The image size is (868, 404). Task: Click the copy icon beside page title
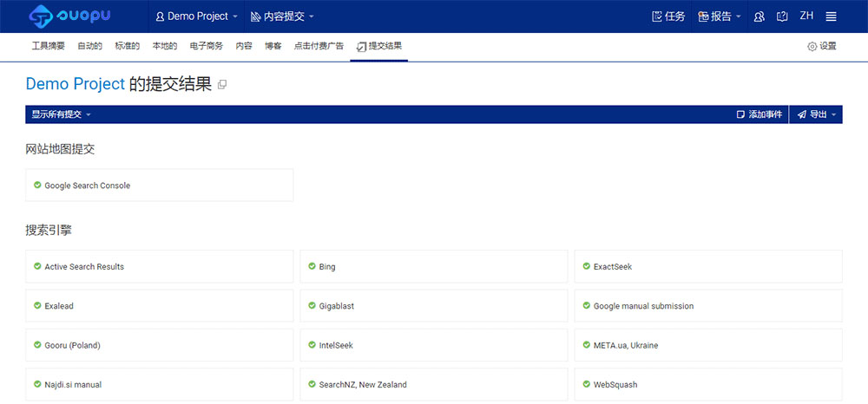pyautogui.click(x=222, y=85)
